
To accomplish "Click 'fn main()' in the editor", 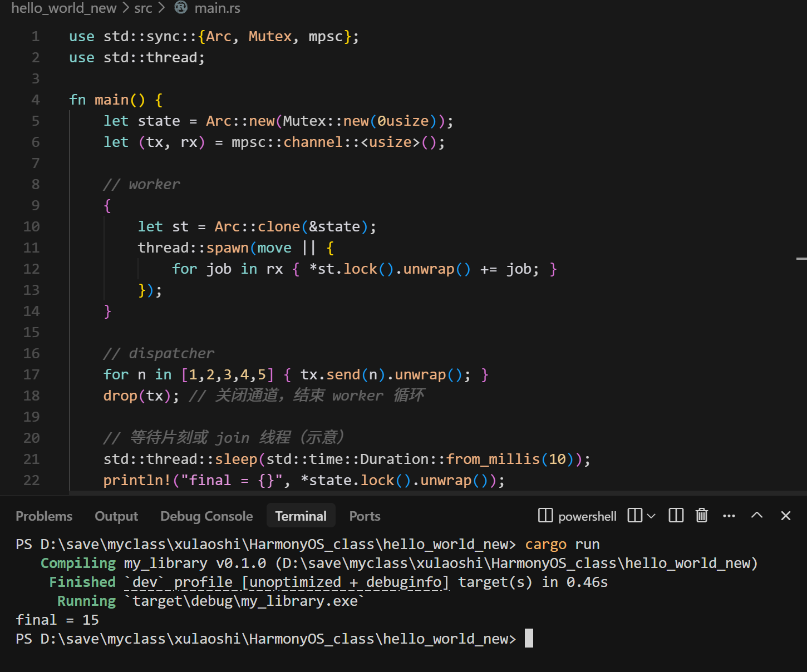I will click(x=107, y=100).
